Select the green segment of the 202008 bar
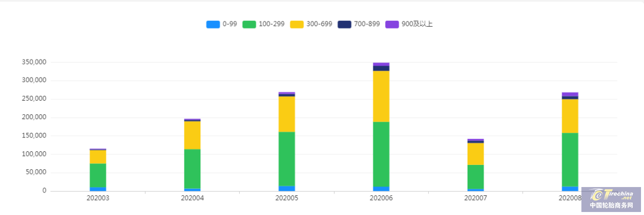This screenshot has height=215, width=644. click(570, 160)
